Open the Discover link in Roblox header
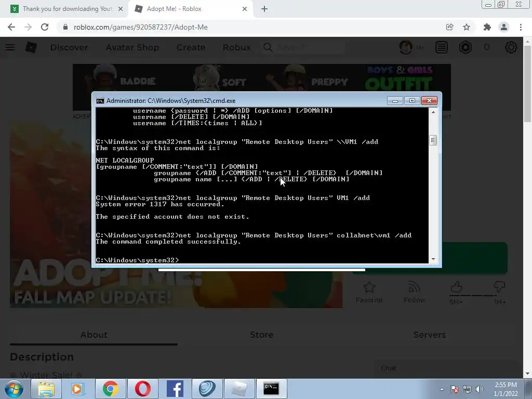The image size is (532, 399). coord(69,47)
